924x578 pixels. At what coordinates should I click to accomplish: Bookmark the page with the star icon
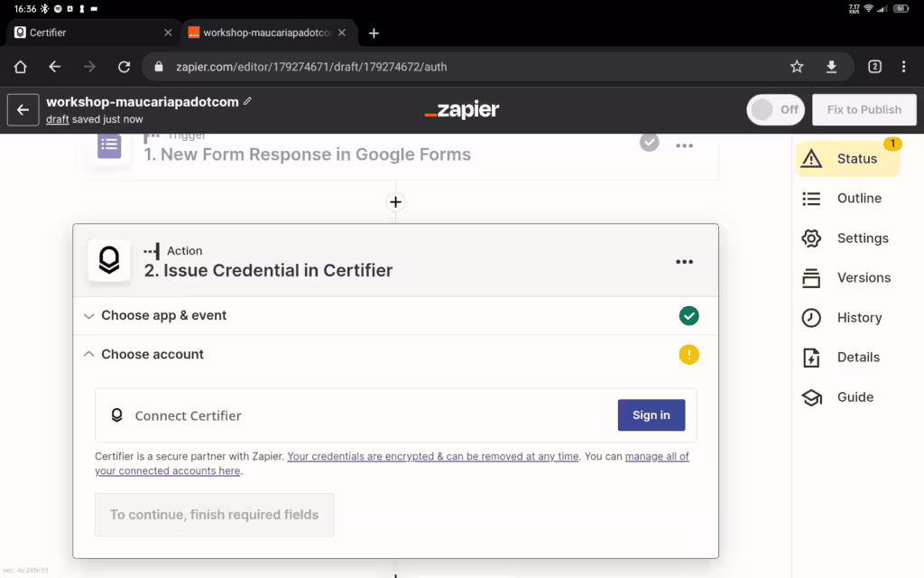point(797,67)
